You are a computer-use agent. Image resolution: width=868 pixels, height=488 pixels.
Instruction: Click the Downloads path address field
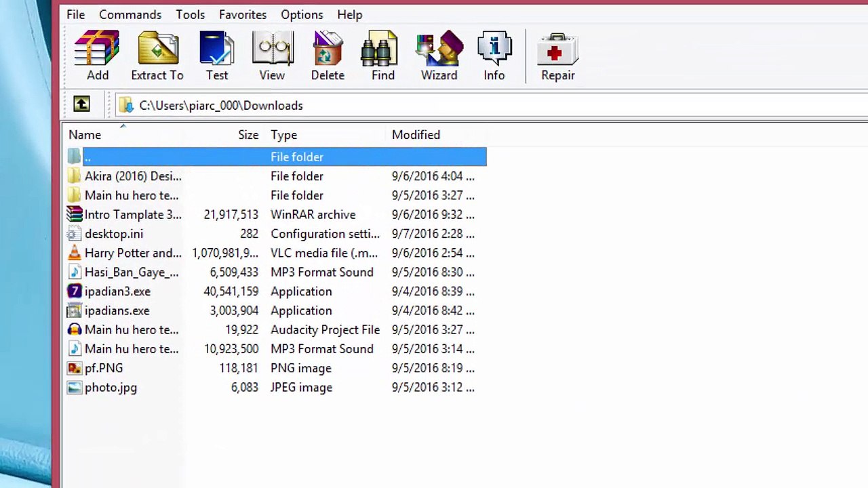(x=492, y=105)
